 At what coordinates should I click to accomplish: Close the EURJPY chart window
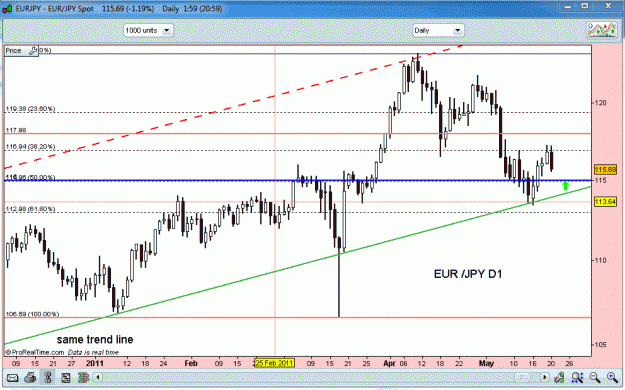[609, 6]
